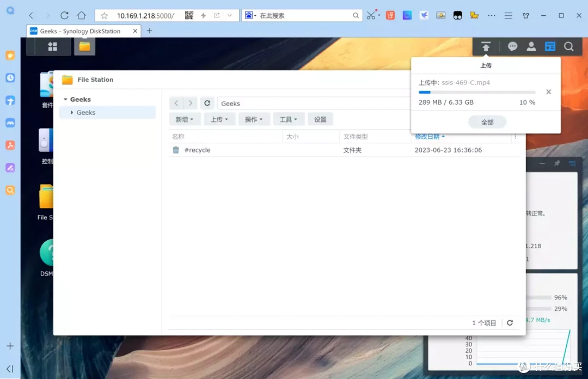Open the notifications speech bubble icon
The image size is (588, 379).
[x=512, y=46]
